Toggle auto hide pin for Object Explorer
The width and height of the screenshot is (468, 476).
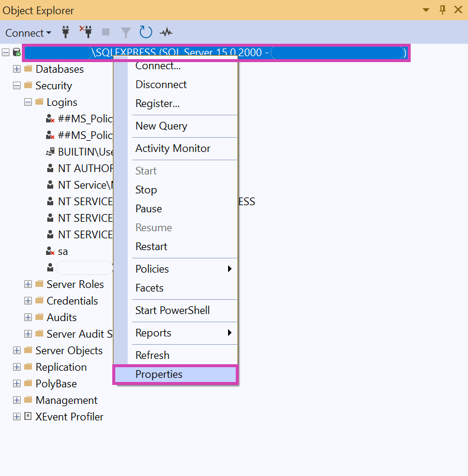coord(443,10)
